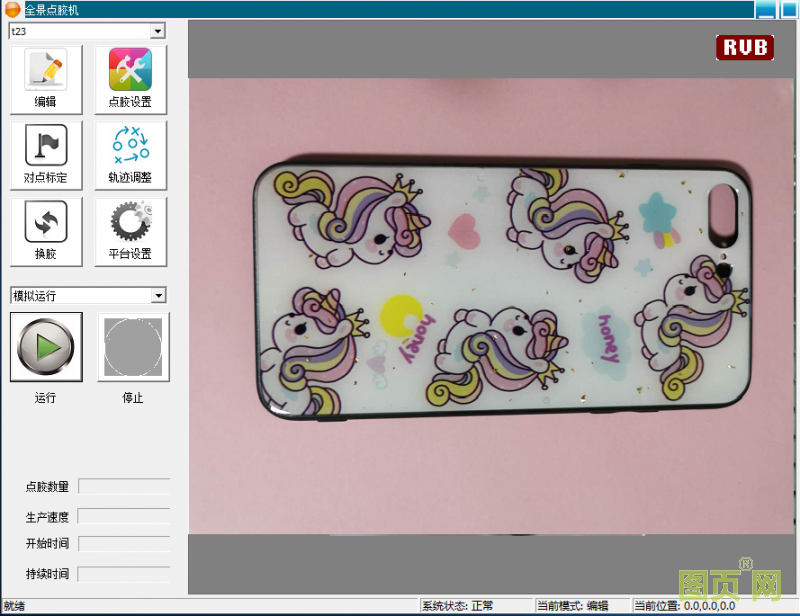Expand the t23 program dropdown

[157, 31]
